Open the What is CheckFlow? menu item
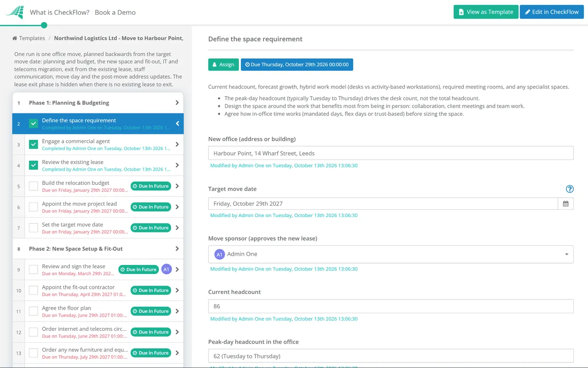588x368 pixels. click(60, 12)
